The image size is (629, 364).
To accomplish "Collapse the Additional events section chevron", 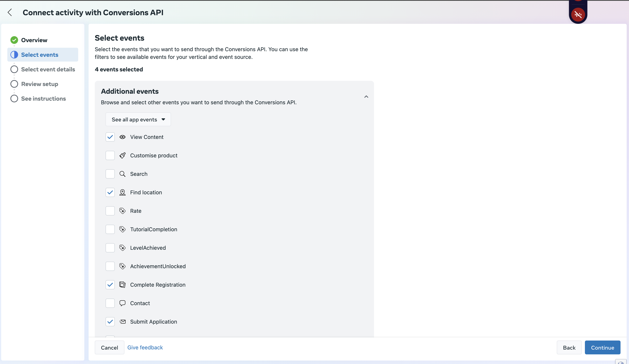I will pyautogui.click(x=366, y=97).
